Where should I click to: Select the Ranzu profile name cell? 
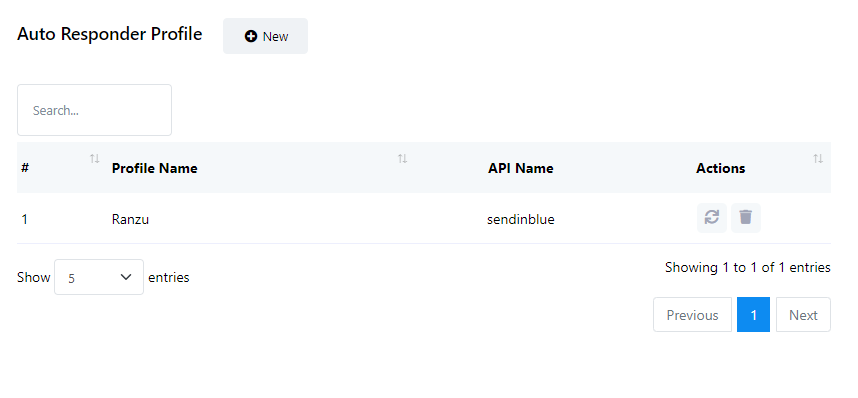click(130, 220)
